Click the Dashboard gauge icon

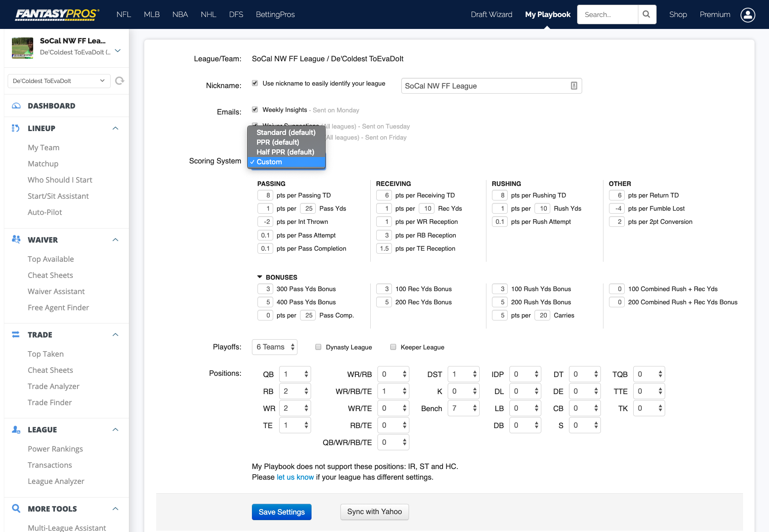16,106
